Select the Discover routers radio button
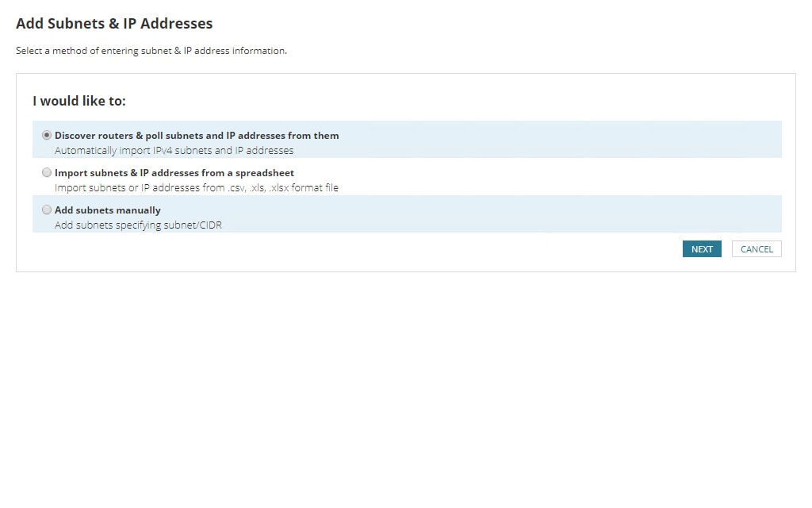 [47, 135]
